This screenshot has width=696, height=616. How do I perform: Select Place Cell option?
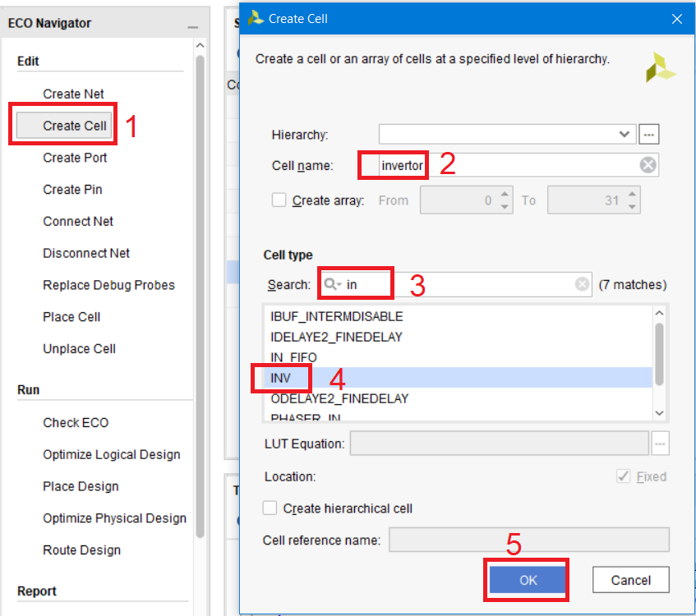71,317
